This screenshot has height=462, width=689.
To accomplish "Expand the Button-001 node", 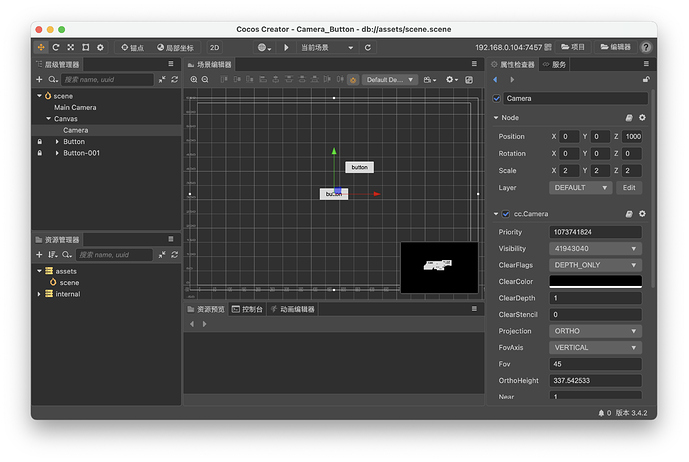I will (x=57, y=153).
